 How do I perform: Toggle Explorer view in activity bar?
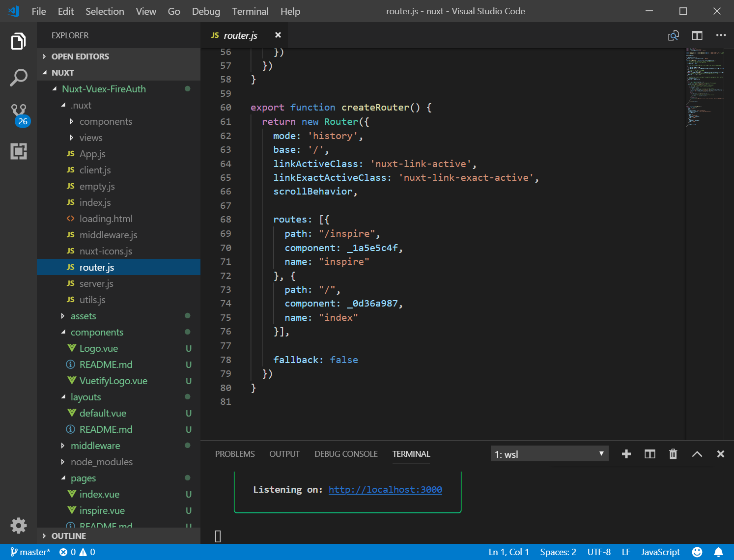(19, 41)
